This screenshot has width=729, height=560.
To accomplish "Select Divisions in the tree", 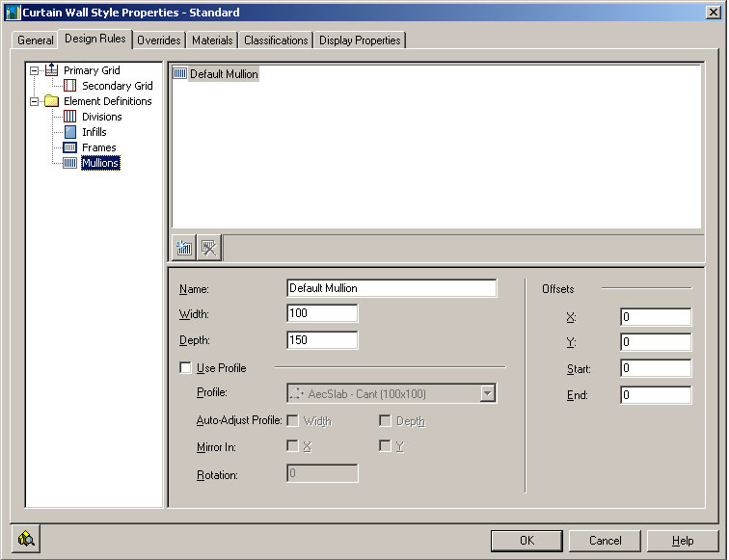I will (x=102, y=117).
